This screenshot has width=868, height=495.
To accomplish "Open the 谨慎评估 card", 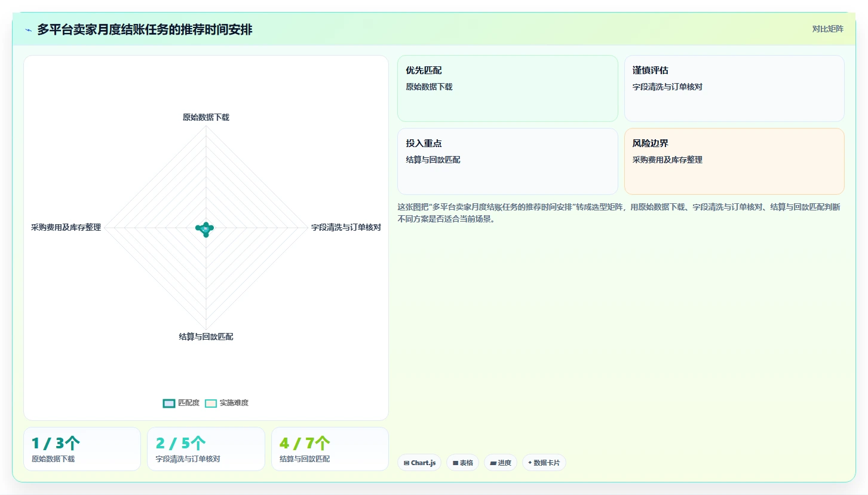I will click(734, 88).
